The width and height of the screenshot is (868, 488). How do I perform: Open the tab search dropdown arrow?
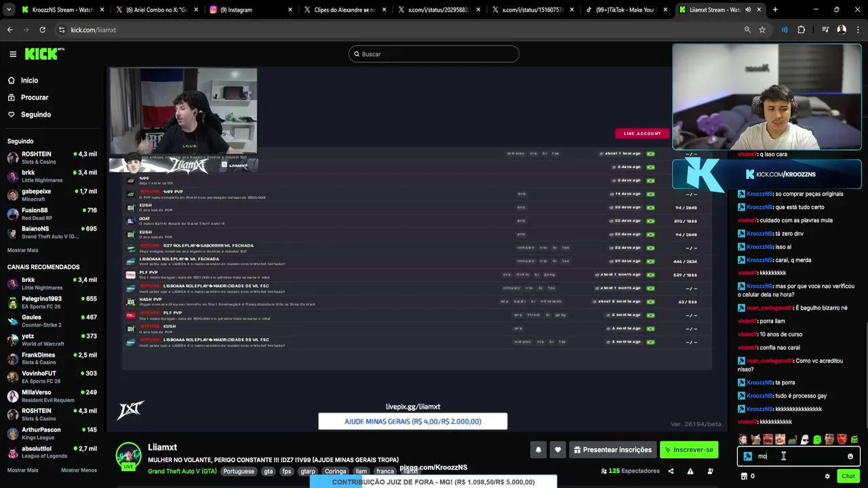[9, 9]
